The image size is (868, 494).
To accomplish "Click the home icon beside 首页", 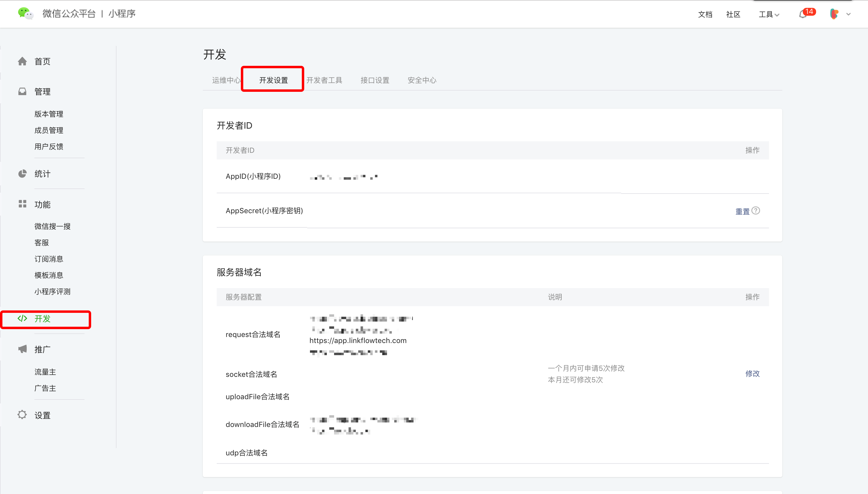I will click(22, 61).
